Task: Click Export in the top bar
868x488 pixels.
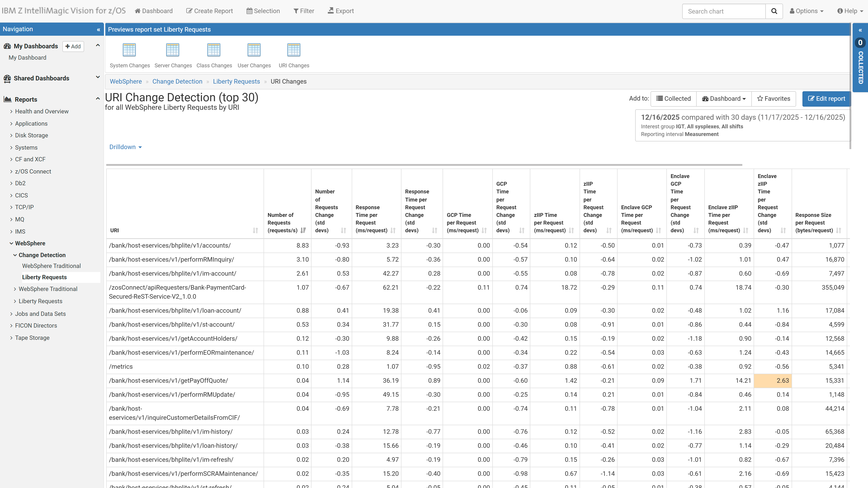Action: 341,11
